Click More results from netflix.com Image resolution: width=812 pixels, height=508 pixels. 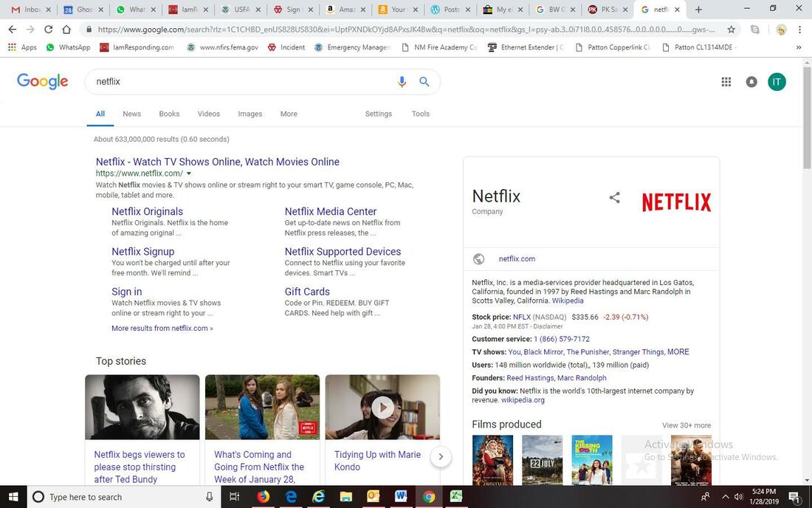tap(162, 328)
